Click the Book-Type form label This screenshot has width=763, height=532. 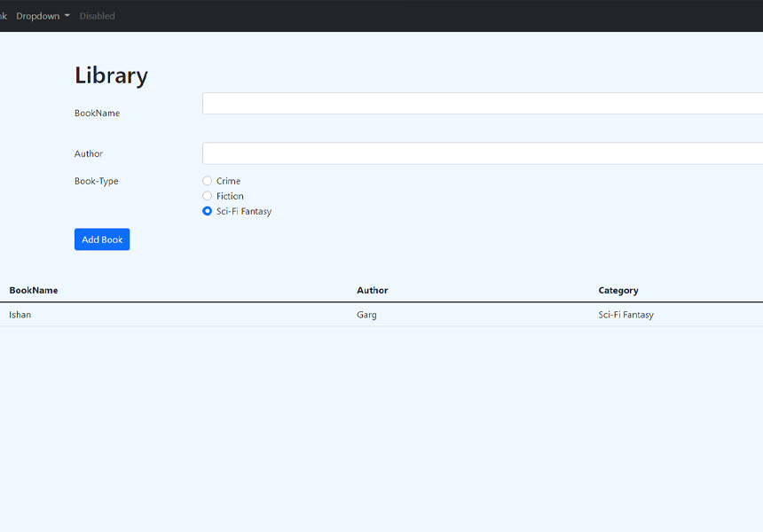[96, 181]
